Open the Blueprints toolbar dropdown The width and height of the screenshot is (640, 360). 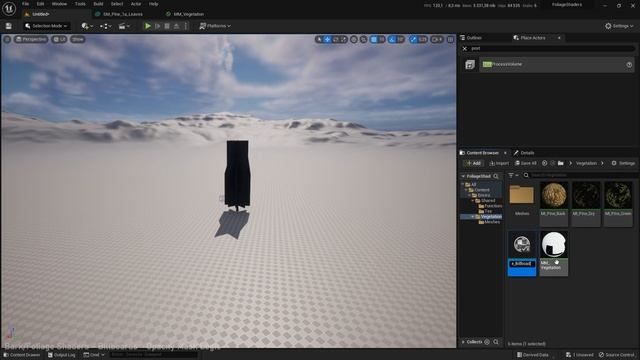[x=106, y=26]
